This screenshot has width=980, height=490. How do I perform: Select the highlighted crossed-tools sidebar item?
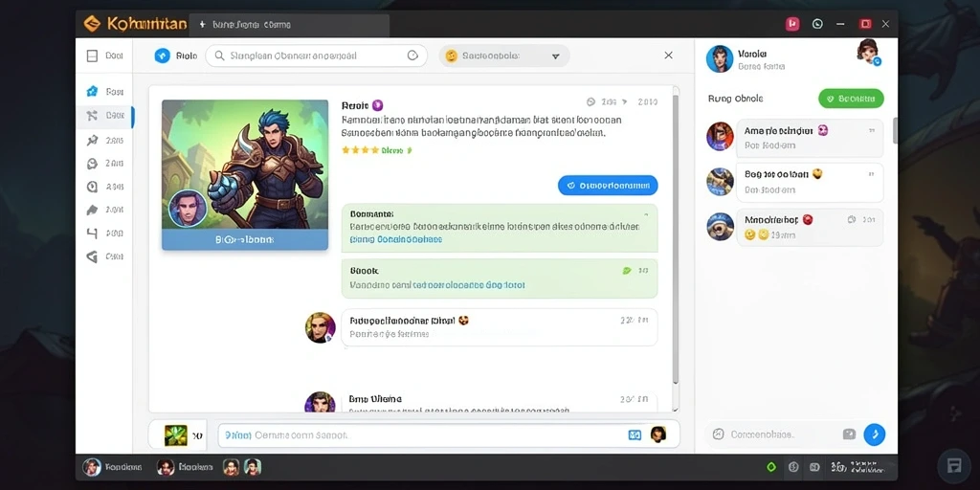[105, 116]
